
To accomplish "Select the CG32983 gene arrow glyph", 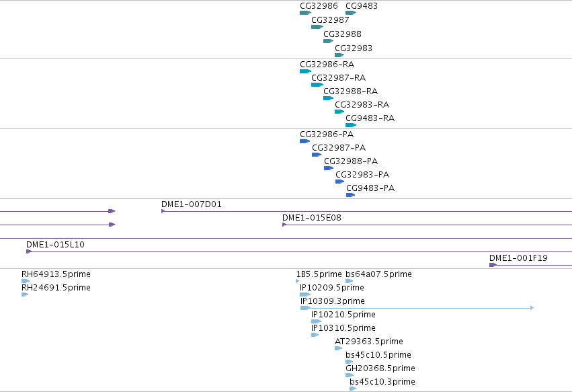I will [x=339, y=56].
